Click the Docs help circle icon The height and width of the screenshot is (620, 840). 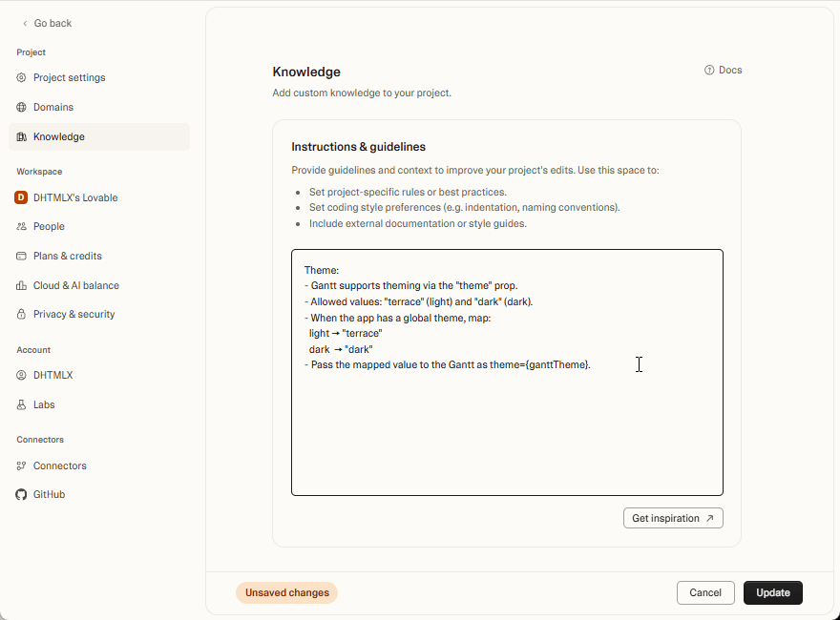point(707,70)
